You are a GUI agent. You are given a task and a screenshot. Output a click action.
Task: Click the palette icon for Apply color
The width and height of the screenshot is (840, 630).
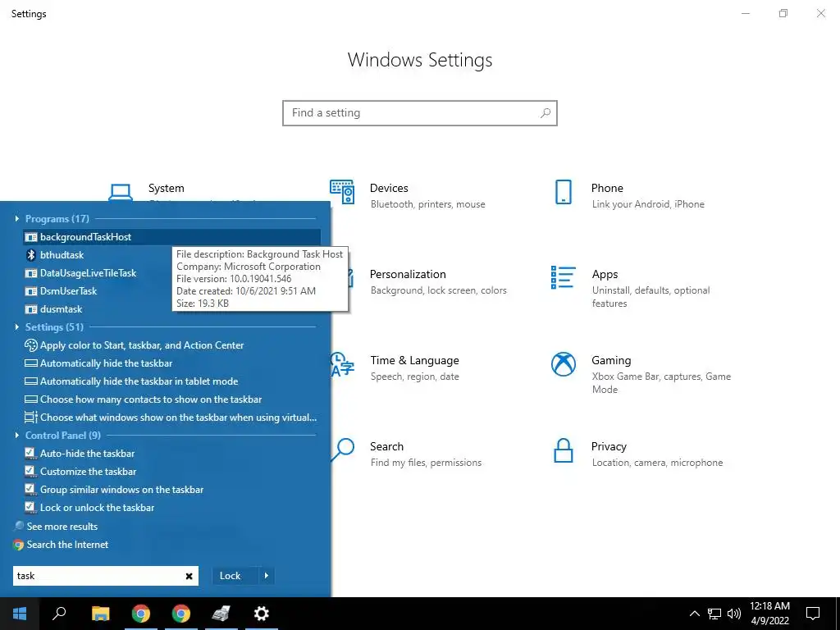pyautogui.click(x=31, y=345)
